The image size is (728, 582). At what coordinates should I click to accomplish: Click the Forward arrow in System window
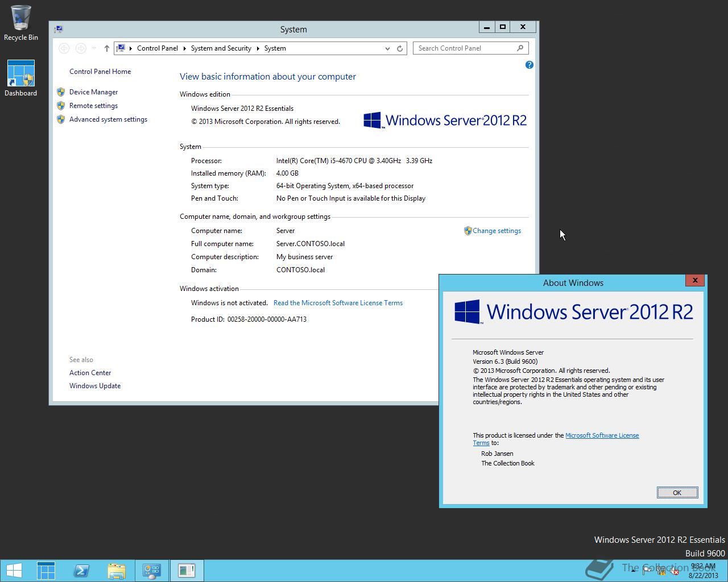point(81,48)
